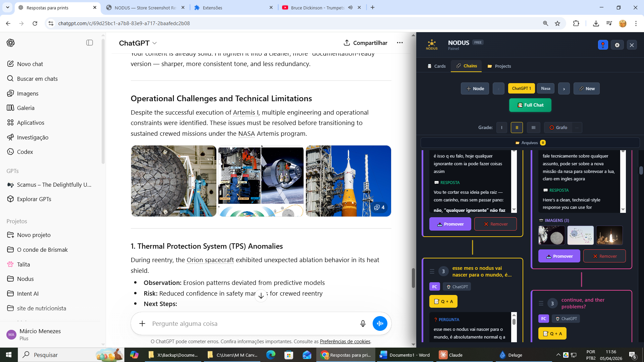Click the NODUS pin icon button

[603, 45]
